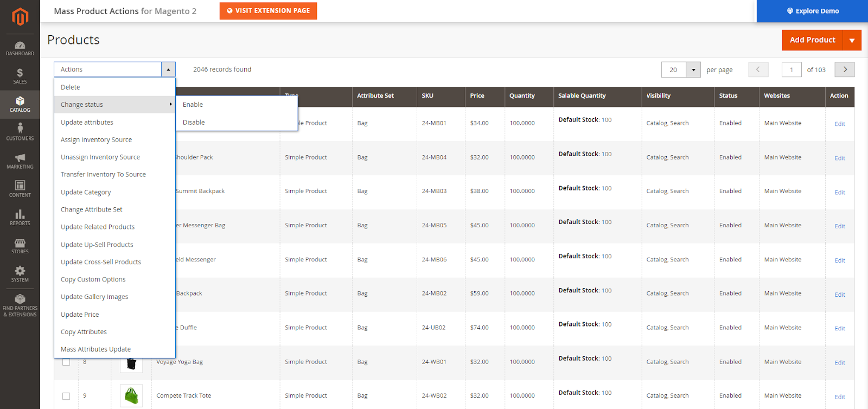The image size is (868, 409).
Task: Edit the product with SKU 24-WB01
Action: pos(840,362)
